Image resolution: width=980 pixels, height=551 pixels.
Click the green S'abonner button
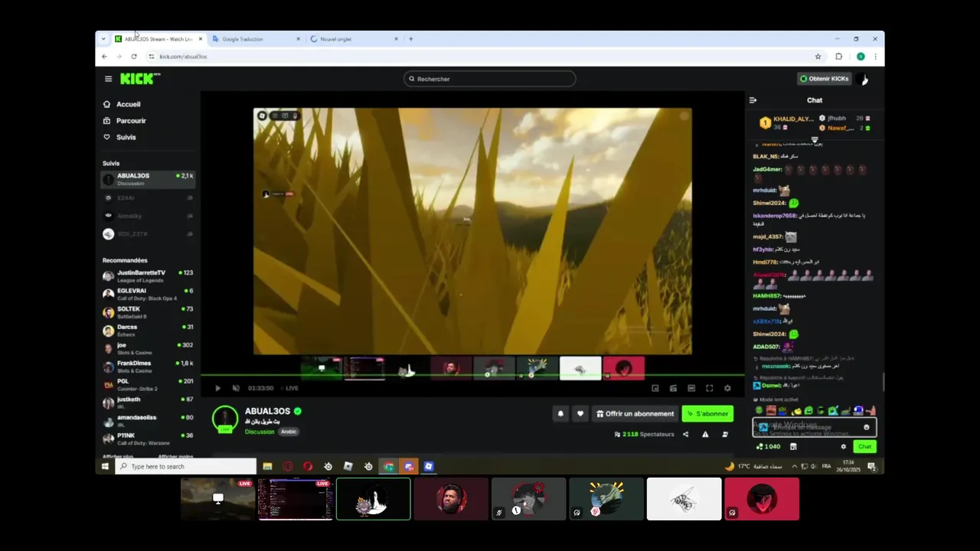tap(707, 413)
